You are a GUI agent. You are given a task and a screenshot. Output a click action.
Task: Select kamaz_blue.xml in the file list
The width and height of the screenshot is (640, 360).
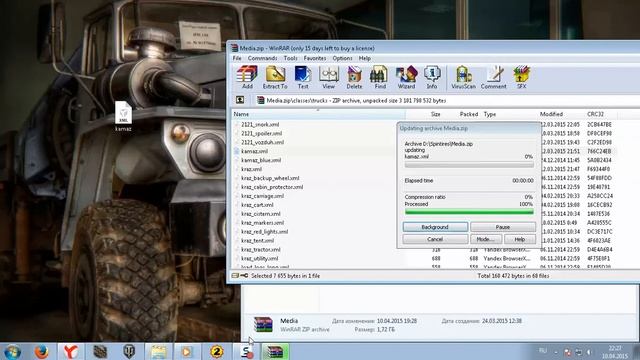tap(261, 160)
